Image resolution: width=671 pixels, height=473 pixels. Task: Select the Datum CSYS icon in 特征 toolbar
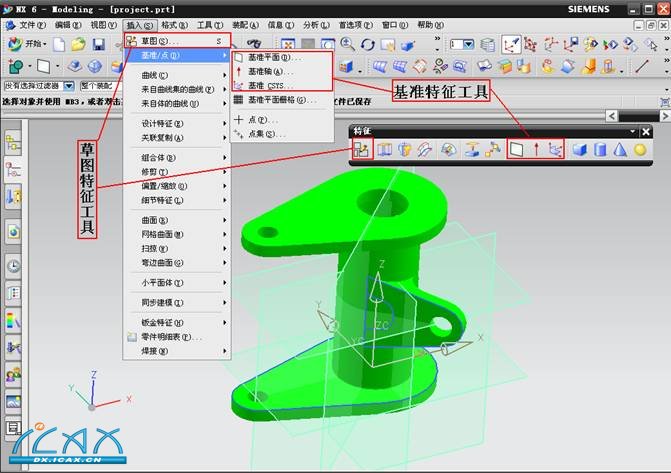[554, 149]
